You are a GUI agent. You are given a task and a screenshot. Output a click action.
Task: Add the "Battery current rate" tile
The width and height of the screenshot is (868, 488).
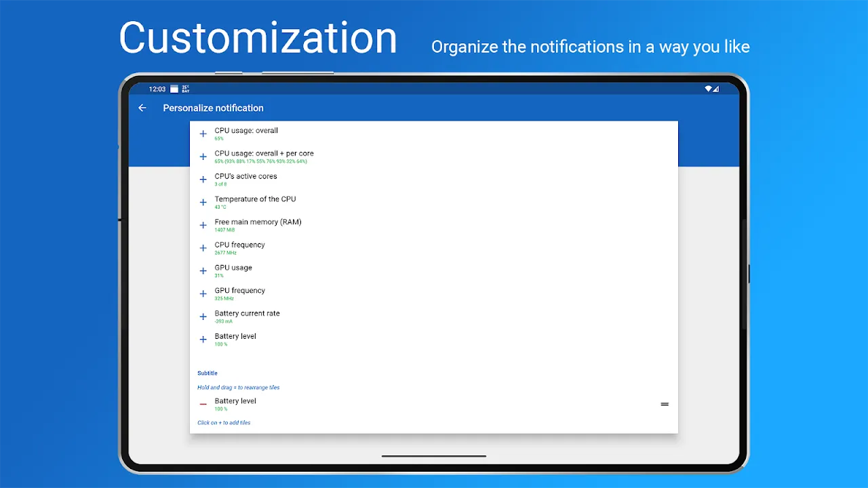(203, 317)
